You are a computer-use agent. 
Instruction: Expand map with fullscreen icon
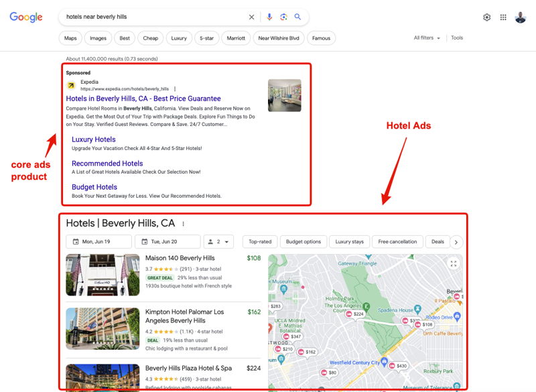click(454, 263)
